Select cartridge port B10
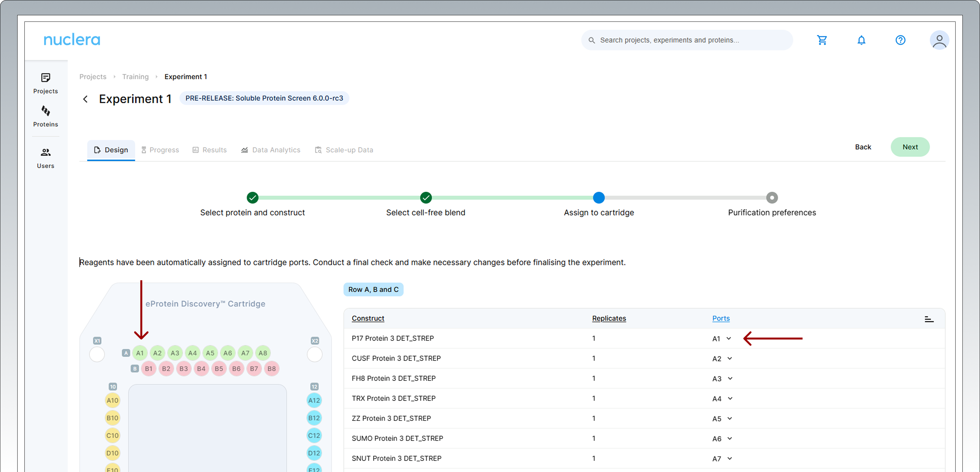 pos(112,418)
